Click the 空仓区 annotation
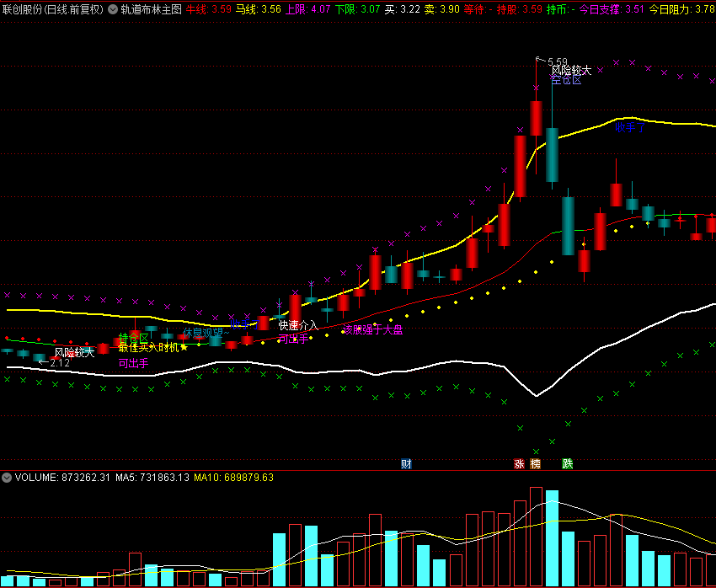The image size is (716, 588). 566,80
